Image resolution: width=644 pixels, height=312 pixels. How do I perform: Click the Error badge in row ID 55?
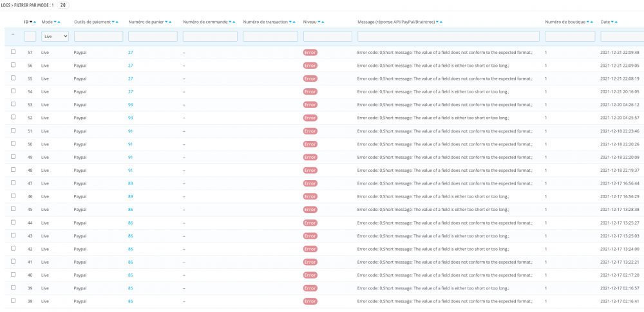[310, 78]
